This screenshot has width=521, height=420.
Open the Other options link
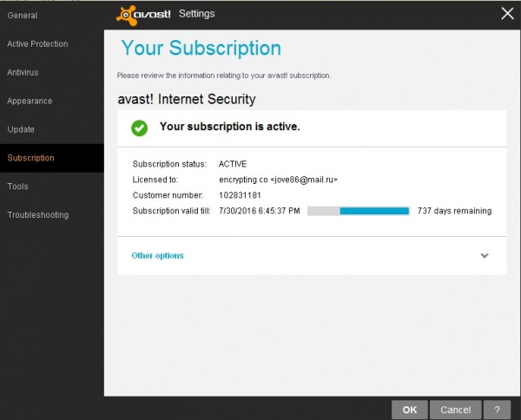157,256
